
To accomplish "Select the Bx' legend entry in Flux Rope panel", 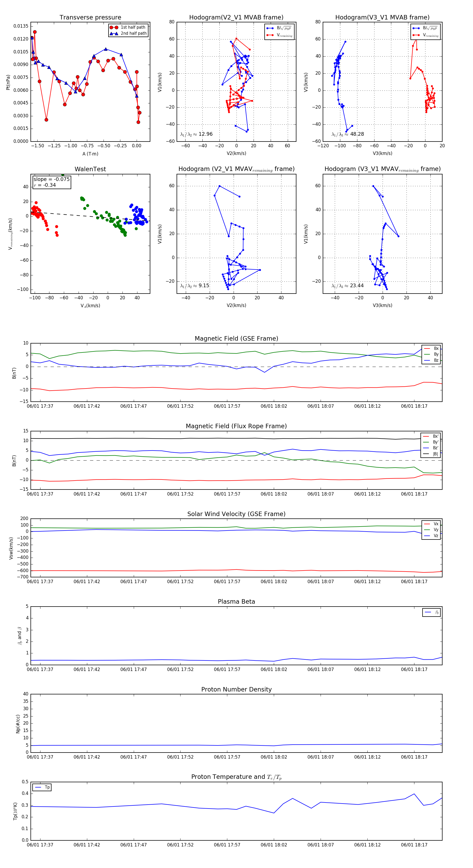I will tap(431, 436).
